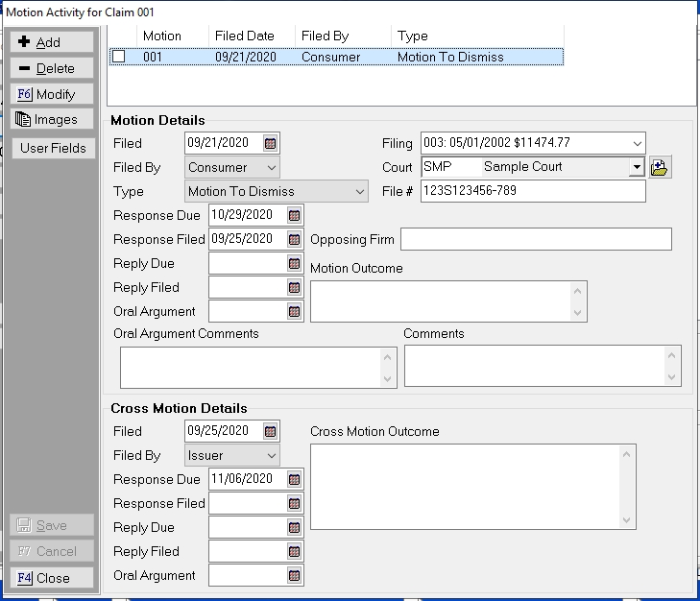Click the Modify button
The width and height of the screenshot is (700, 601).
53,94
